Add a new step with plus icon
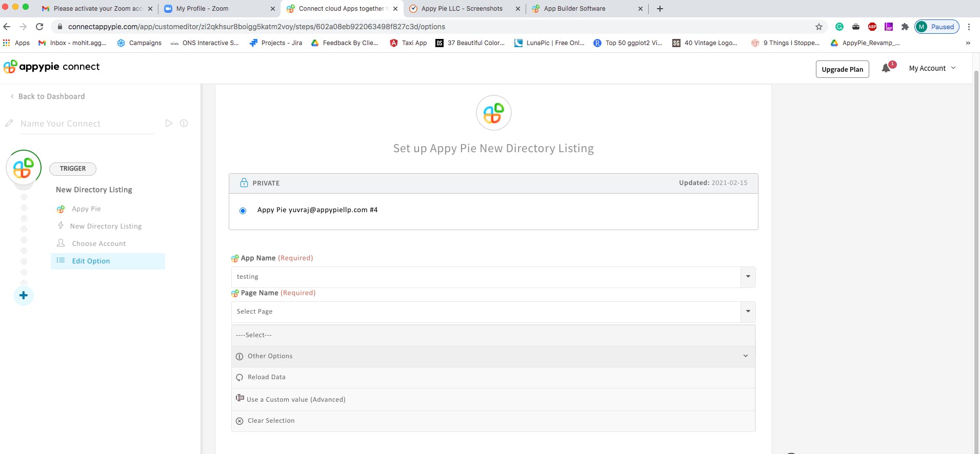 click(x=24, y=295)
